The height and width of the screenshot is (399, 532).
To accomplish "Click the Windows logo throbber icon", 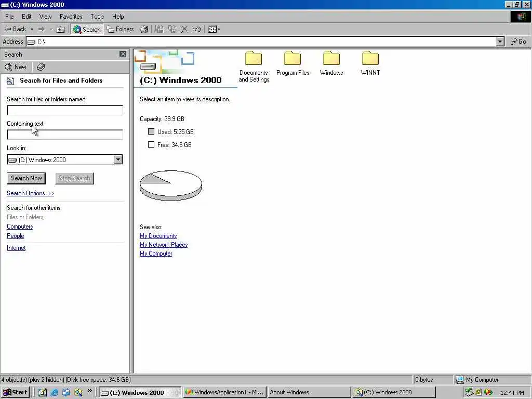I will (x=521, y=17).
